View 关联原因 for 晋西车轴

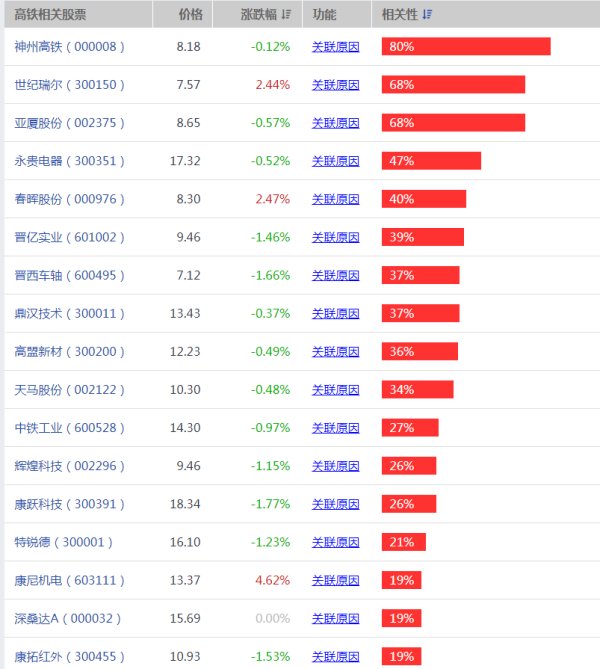point(335,276)
